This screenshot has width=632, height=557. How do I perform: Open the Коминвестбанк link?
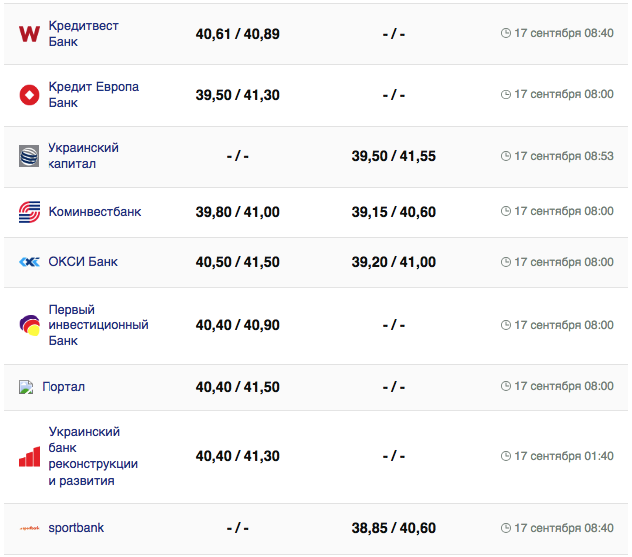click(94, 212)
